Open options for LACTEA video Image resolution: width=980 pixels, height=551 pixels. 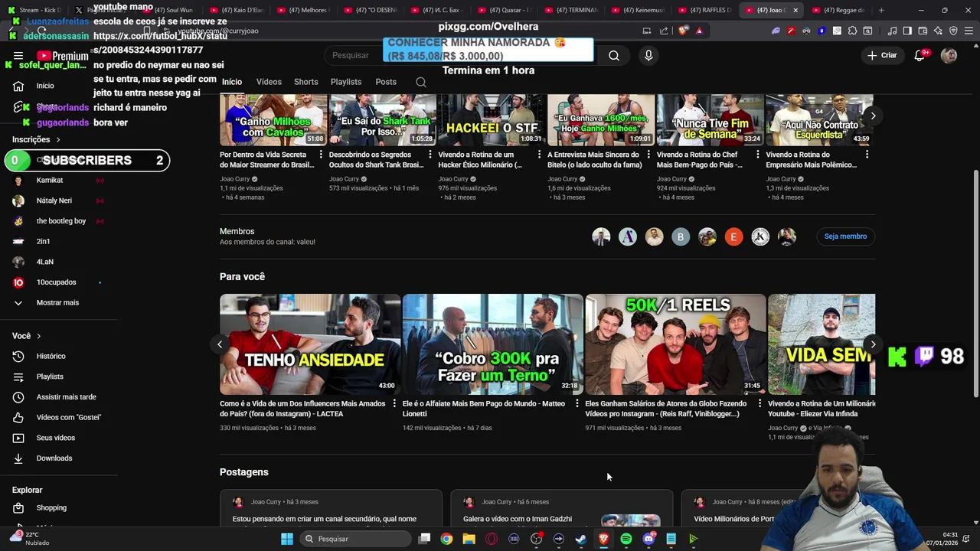[x=394, y=403]
